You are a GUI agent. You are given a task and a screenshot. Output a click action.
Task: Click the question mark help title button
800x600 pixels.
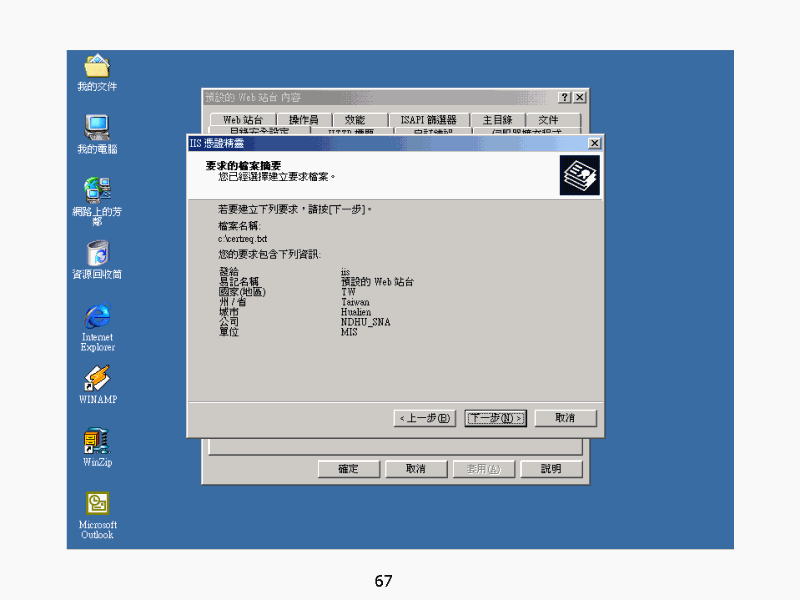564,97
